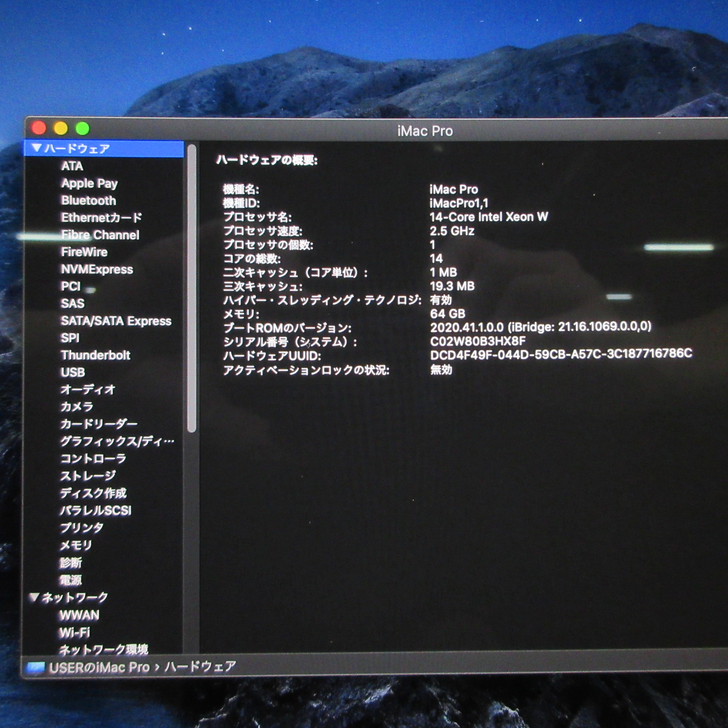Show the USB device information
The image size is (728, 728).
pyautogui.click(x=73, y=372)
